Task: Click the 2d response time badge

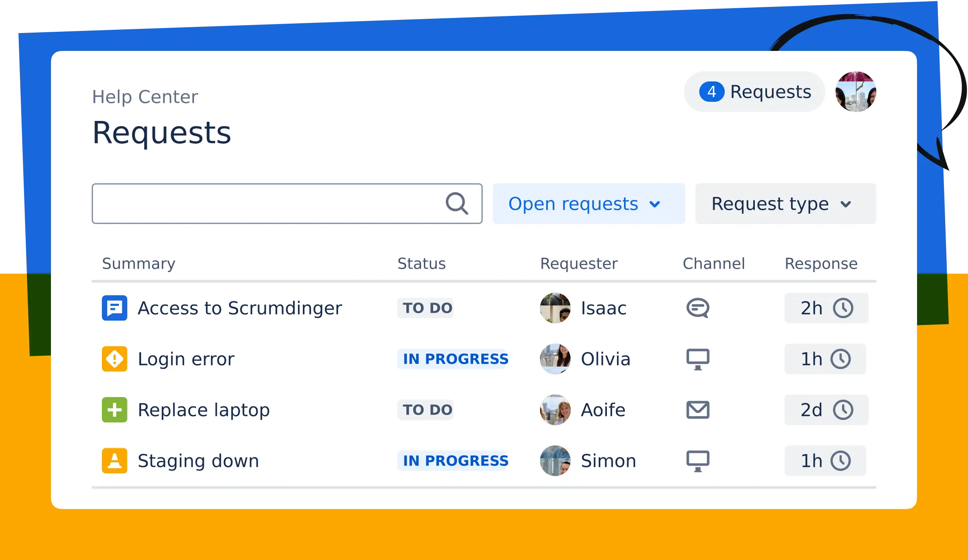Action: (x=826, y=410)
